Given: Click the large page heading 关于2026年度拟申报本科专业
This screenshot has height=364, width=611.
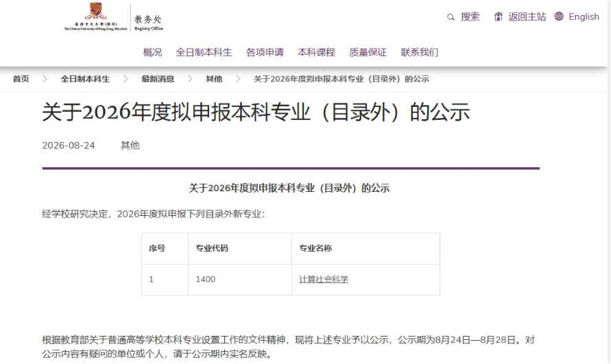Looking at the screenshot, I should (256, 112).
